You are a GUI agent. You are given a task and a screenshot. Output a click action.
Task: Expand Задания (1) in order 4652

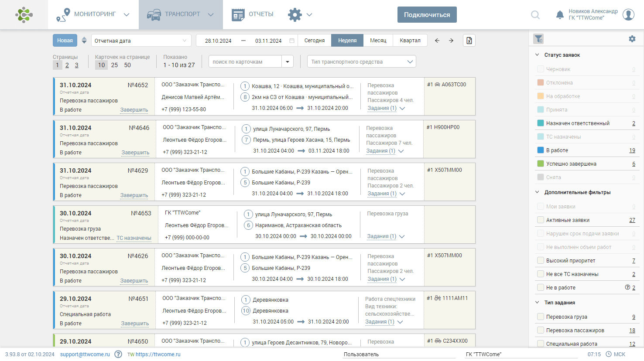(386, 108)
